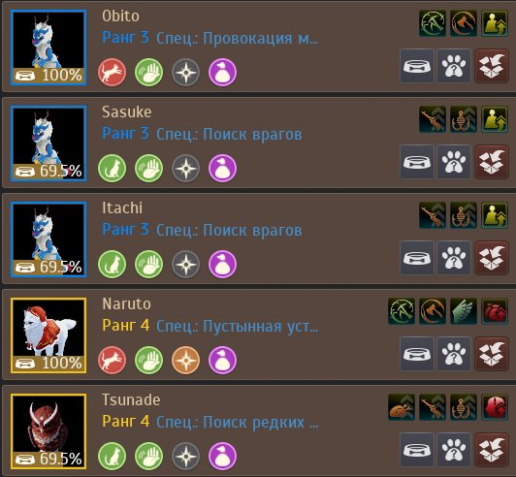This screenshot has width=516, height=477.
Task: Click Itachi's Спец.: Поиск врагов text
Action: pos(229,230)
